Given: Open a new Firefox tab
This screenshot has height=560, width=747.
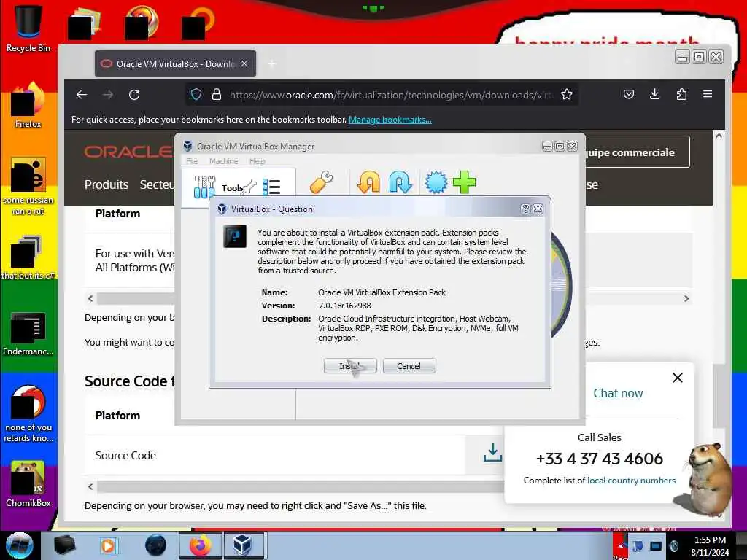Looking at the screenshot, I should click(272, 64).
